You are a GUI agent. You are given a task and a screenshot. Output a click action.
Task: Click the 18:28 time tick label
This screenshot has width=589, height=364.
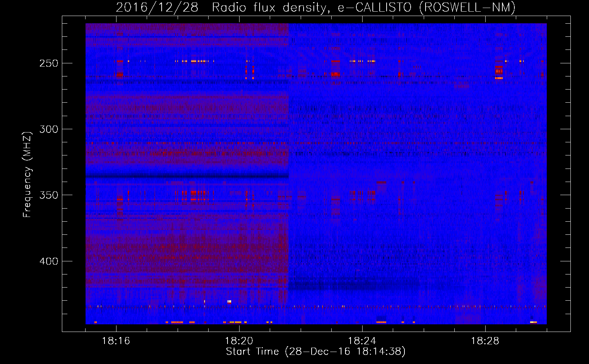pyautogui.click(x=485, y=341)
